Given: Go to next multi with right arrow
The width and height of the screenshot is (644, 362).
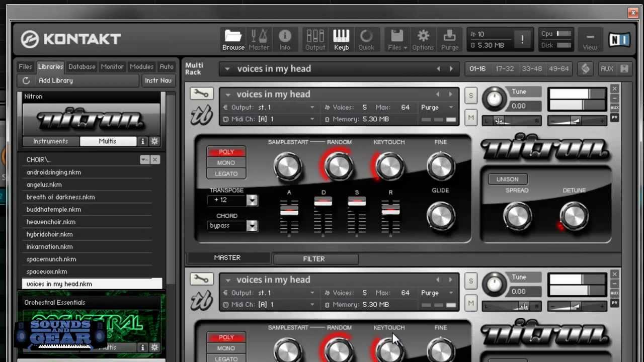Looking at the screenshot, I should click(451, 69).
